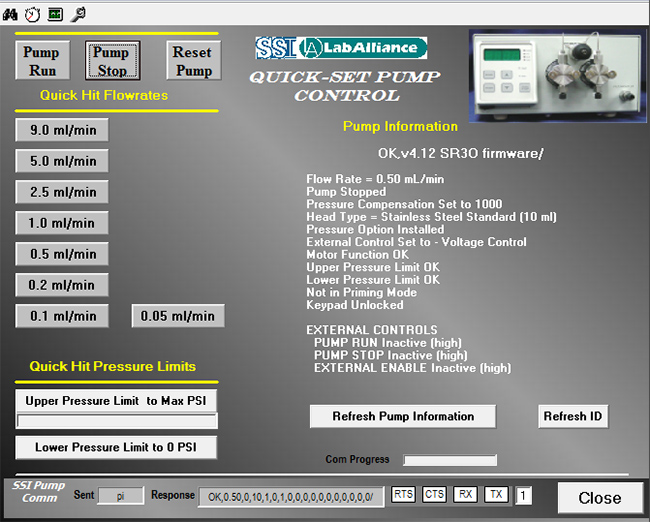
Task: Click the Reset Pump button
Action: pos(194,61)
